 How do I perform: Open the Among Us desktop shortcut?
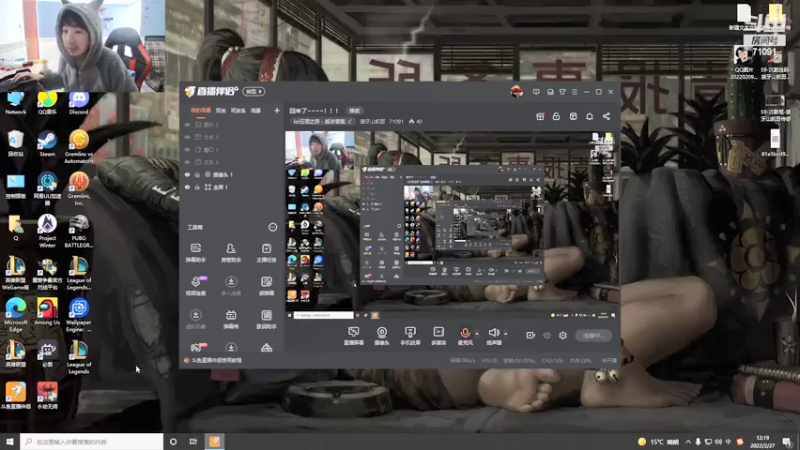47,312
